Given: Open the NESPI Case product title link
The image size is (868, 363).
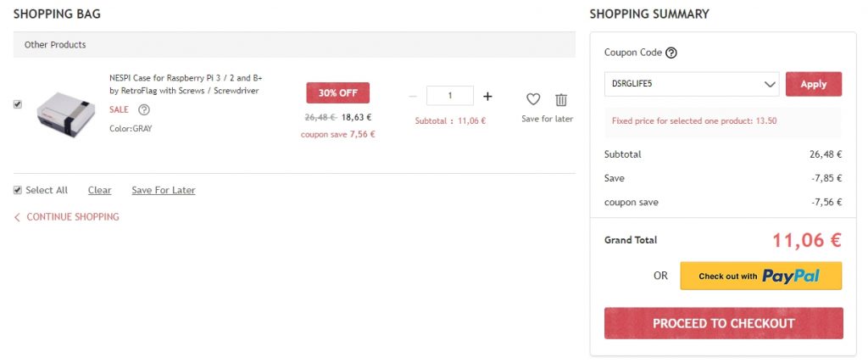Looking at the screenshot, I should click(x=184, y=83).
